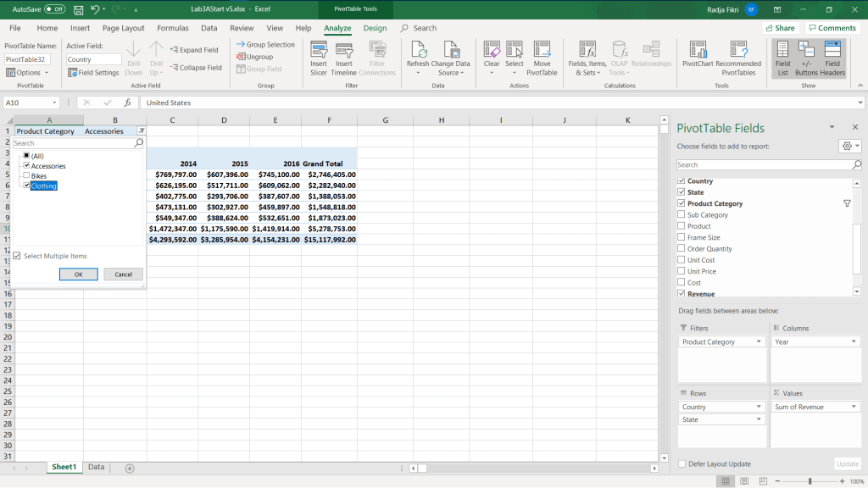This screenshot has width=868, height=488.
Task: Switch to the Design ribbon tab
Action: 375,28
